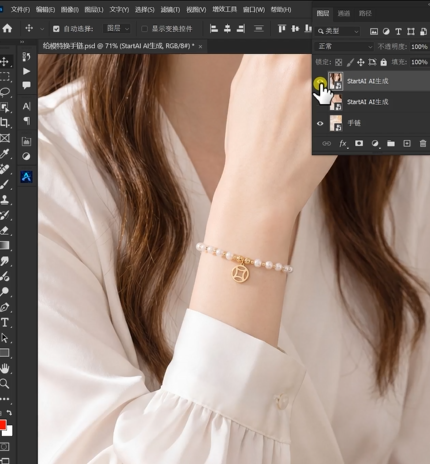Screen dimensions: 430x464
Task: Open the blend mode dropdown 正常
Action: pyautogui.click(x=344, y=46)
